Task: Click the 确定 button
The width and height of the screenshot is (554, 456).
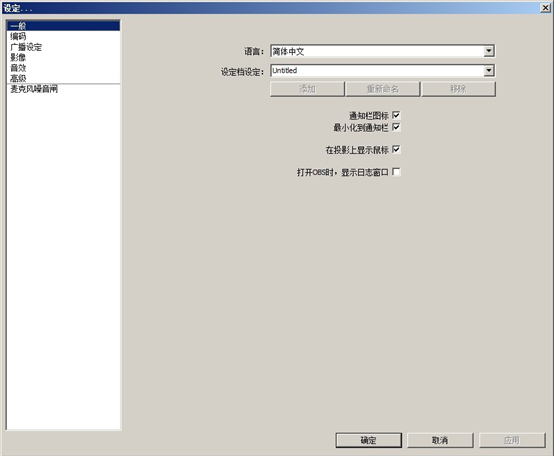Action: click(x=369, y=440)
